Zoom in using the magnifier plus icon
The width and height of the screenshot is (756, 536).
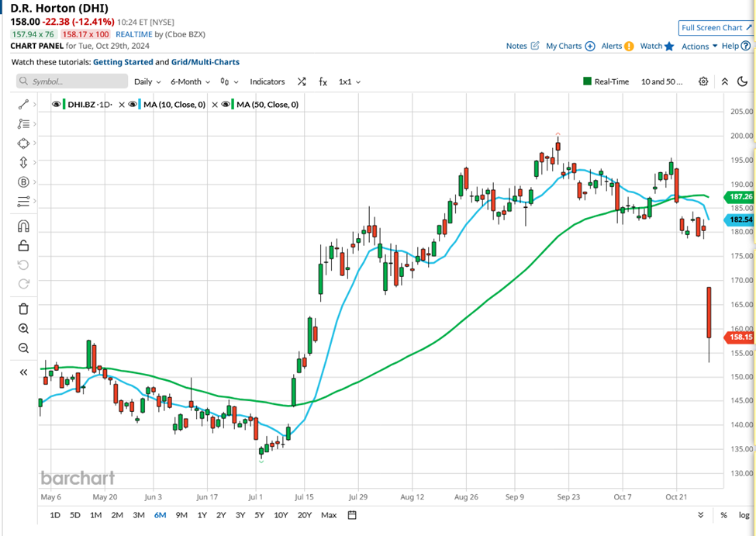click(22, 329)
